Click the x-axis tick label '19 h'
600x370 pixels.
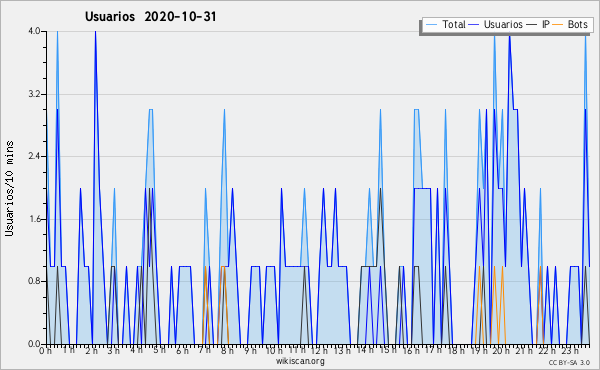pos(479,350)
